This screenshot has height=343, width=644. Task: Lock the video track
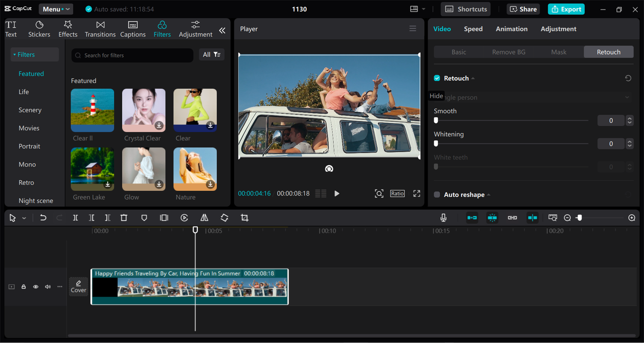(x=24, y=287)
